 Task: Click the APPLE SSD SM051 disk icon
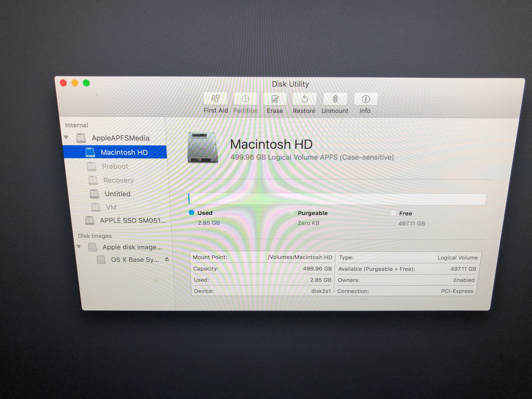pyautogui.click(x=90, y=220)
